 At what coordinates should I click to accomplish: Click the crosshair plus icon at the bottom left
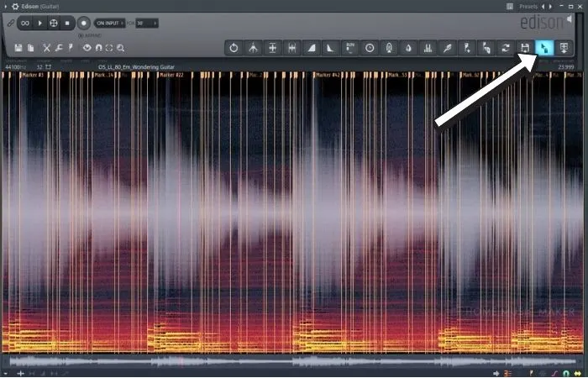21,374
